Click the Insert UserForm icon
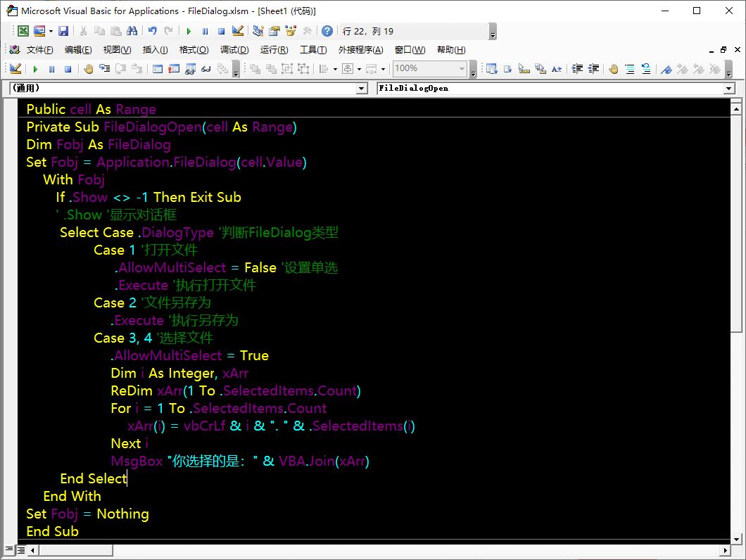The height and width of the screenshot is (560, 746). (39, 32)
